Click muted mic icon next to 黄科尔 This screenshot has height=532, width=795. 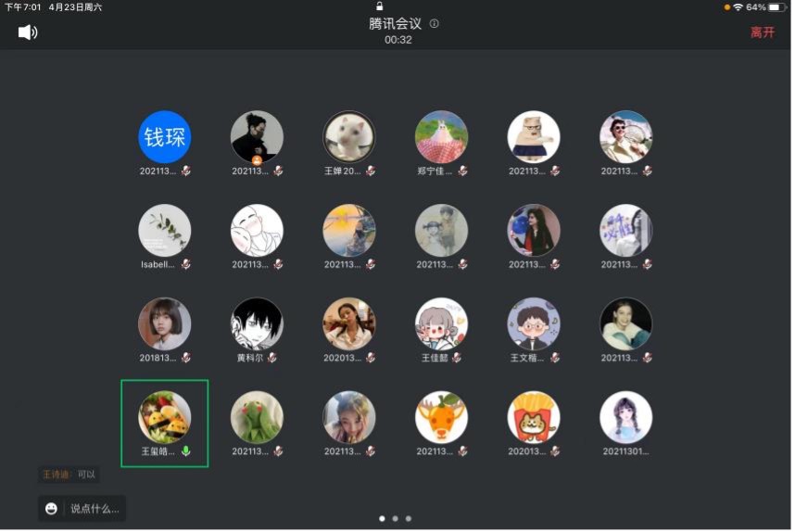tap(277, 358)
